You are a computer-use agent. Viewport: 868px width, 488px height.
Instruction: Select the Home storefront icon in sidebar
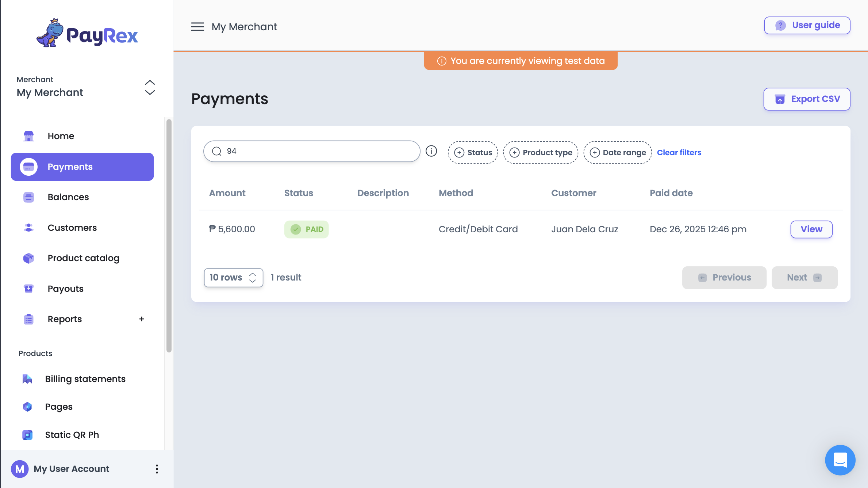coord(28,136)
